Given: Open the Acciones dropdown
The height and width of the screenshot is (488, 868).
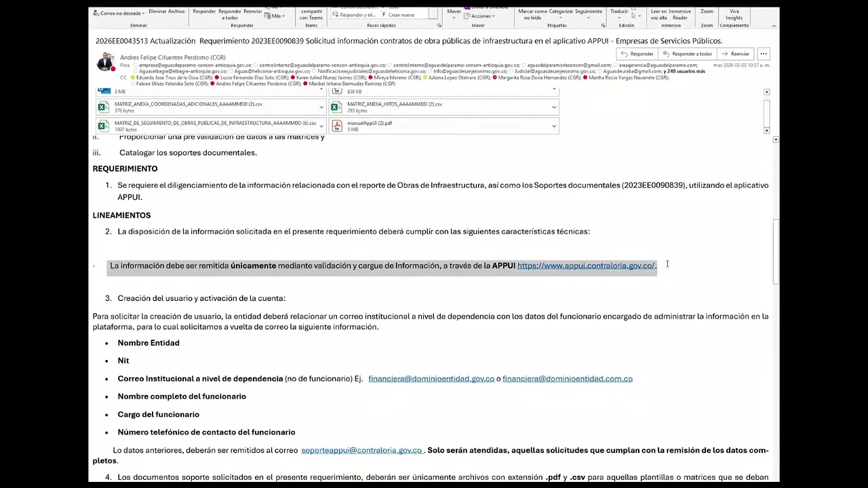Looking at the screenshot, I should [x=479, y=16].
